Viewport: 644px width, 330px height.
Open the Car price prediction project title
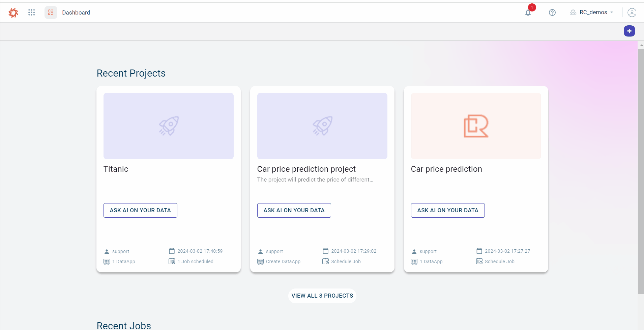click(x=306, y=169)
